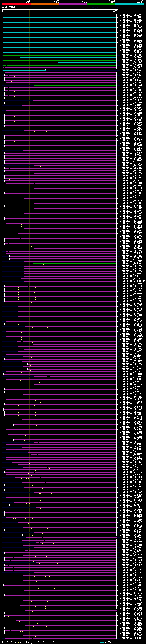Click the UniRef100_A2YKE7 label
This screenshot has height=644, width=146.
click(131, 153)
